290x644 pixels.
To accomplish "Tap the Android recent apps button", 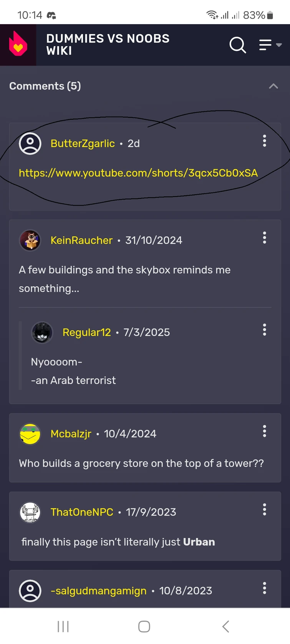I will (x=63, y=626).
